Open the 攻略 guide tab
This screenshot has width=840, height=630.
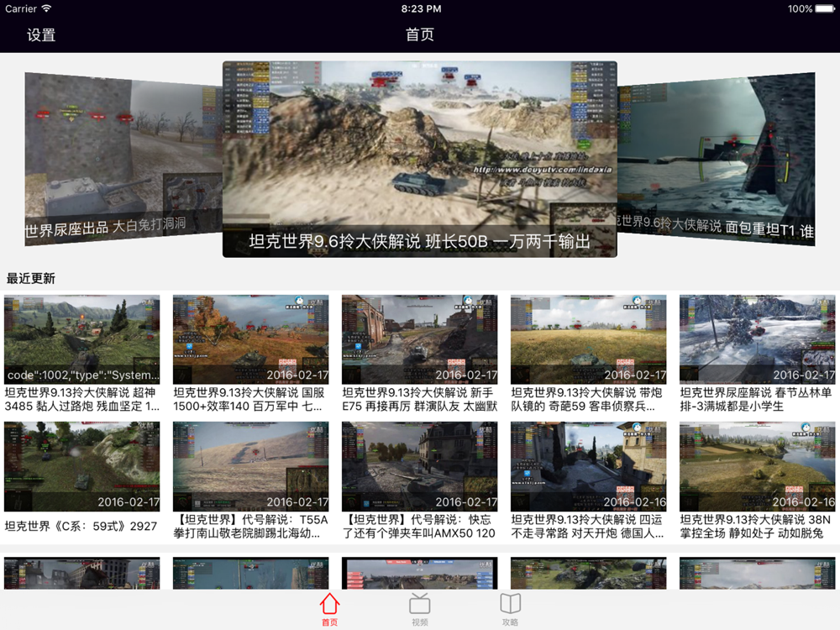point(510,610)
